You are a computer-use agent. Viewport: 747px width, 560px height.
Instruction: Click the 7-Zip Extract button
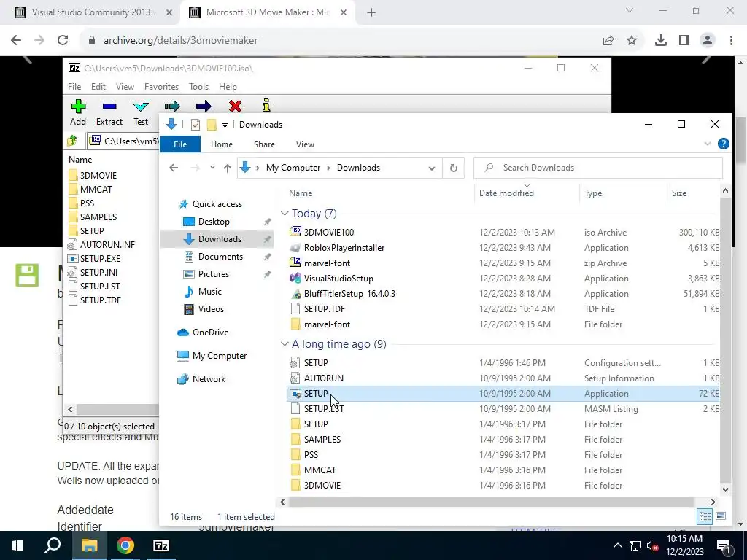click(x=109, y=113)
